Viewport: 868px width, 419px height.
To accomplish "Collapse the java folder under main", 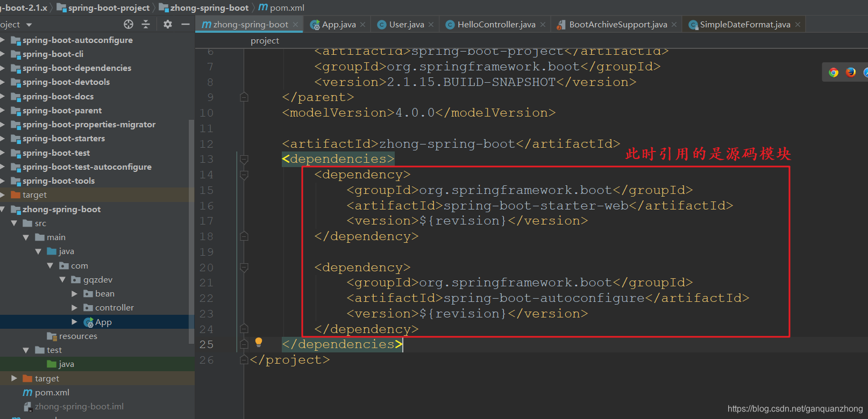I will point(38,251).
